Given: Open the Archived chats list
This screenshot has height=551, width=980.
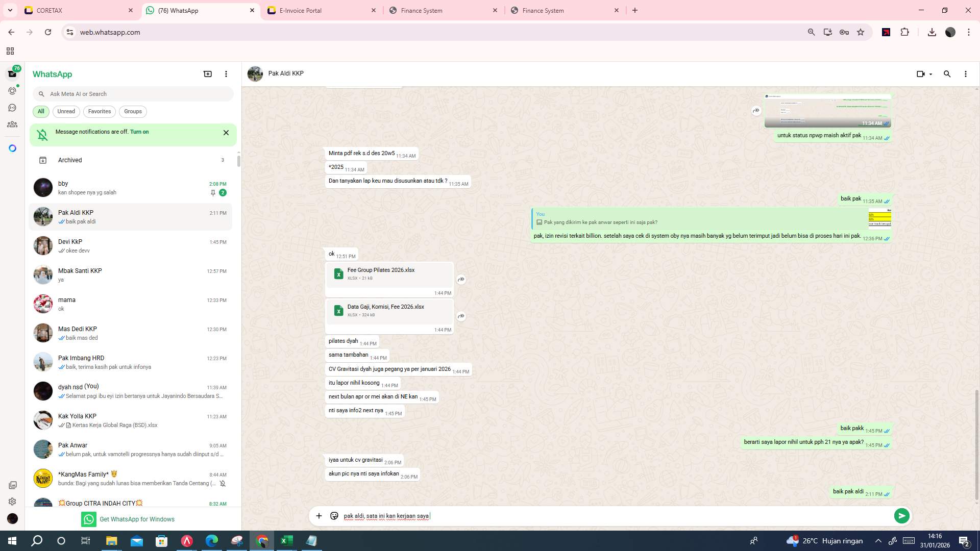Looking at the screenshot, I should pyautogui.click(x=70, y=160).
